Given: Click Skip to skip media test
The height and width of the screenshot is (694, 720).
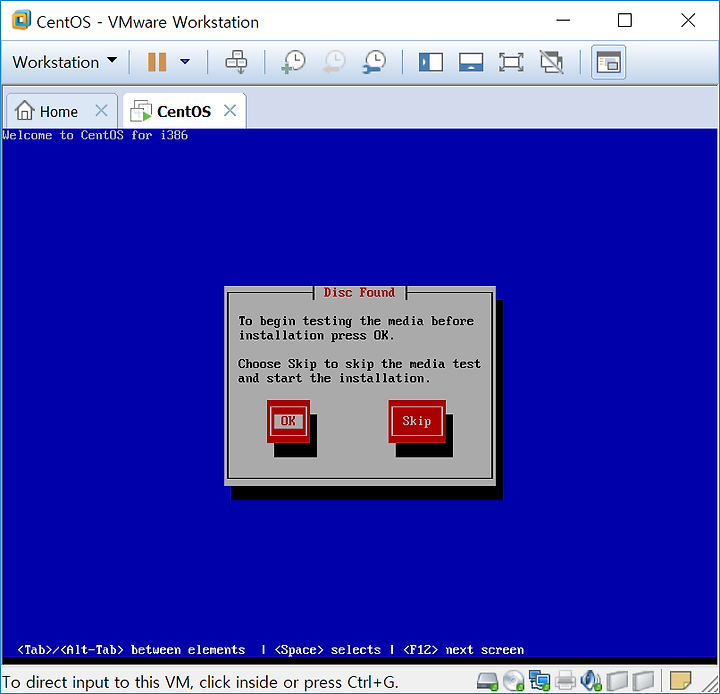Looking at the screenshot, I should click(417, 421).
